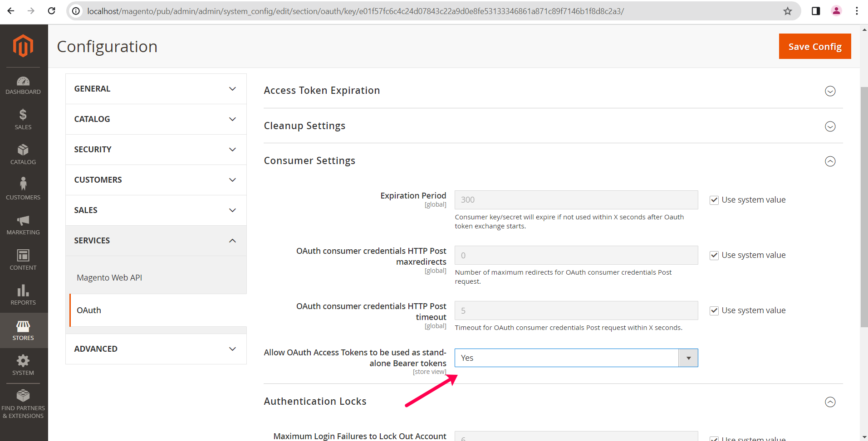Reload the page using browser refresh
The image size is (868, 441).
[52, 11]
